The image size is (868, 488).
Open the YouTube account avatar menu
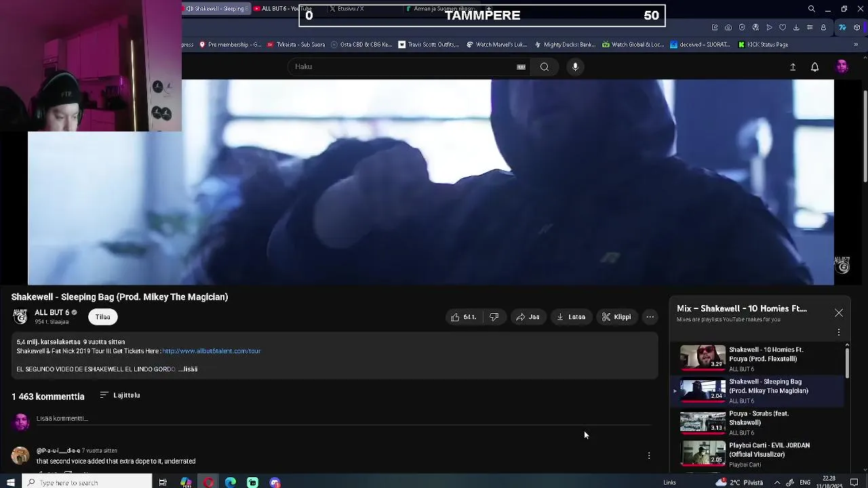pos(842,66)
